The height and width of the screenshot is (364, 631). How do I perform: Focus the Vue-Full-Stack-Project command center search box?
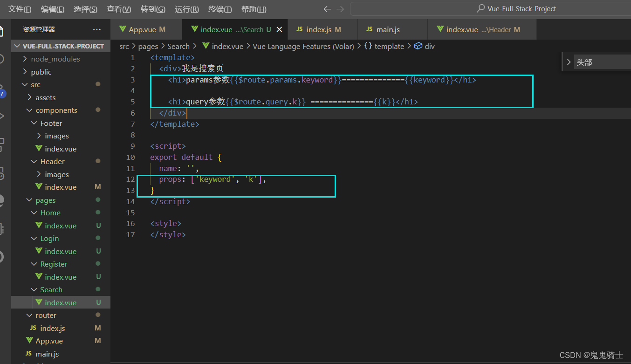[490, 9]
